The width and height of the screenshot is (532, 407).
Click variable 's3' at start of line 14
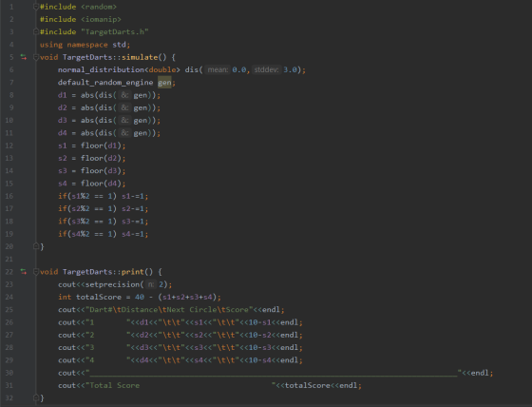click(63, 171)
